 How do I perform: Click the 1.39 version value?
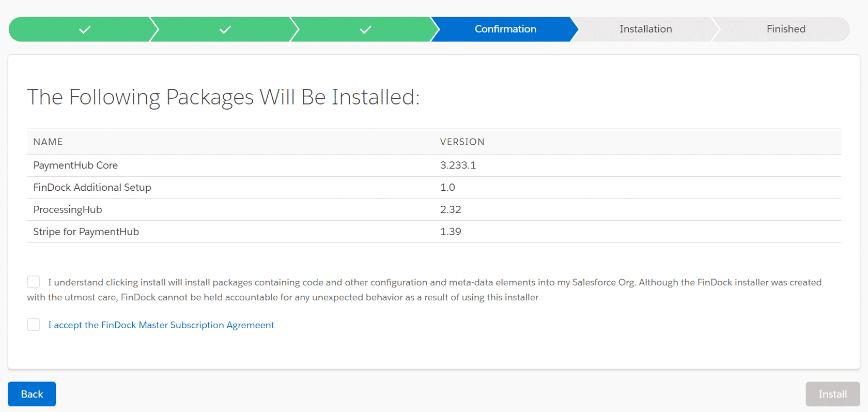coord(451,232)
